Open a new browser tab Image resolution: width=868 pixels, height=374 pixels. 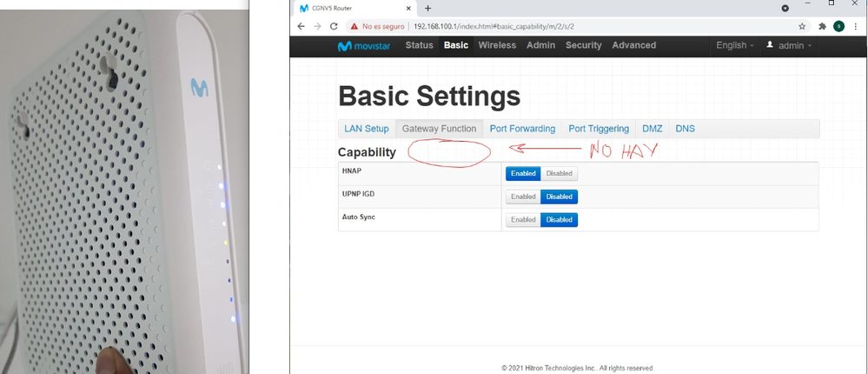427,8
